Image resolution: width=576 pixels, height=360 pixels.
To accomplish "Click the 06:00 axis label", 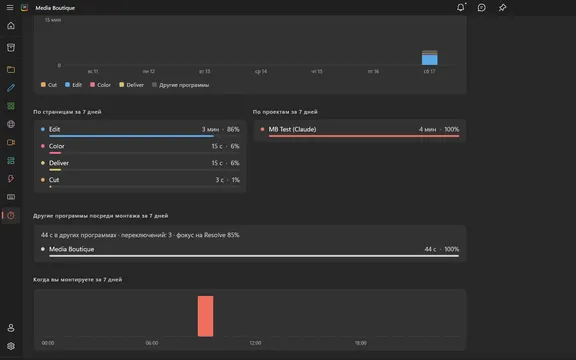I will 152,343.
